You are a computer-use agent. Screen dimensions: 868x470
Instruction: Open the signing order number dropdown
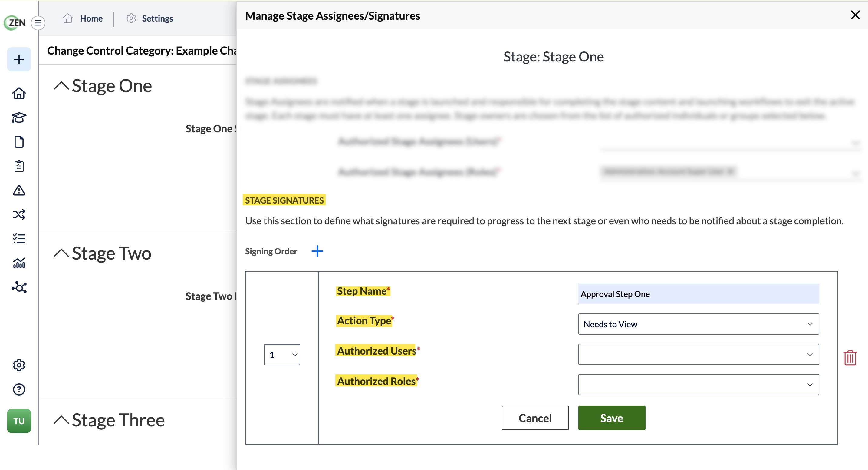pos(282,354)
